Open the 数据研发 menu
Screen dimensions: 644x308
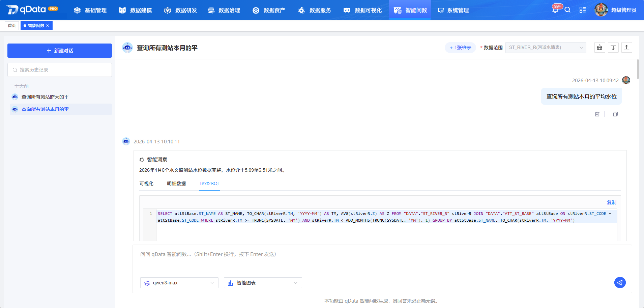pos(180,10)
